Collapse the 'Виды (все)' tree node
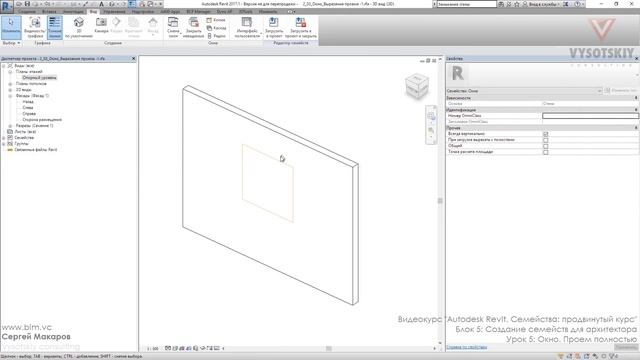This screenshot has width=640, height=360. (4, 66)
